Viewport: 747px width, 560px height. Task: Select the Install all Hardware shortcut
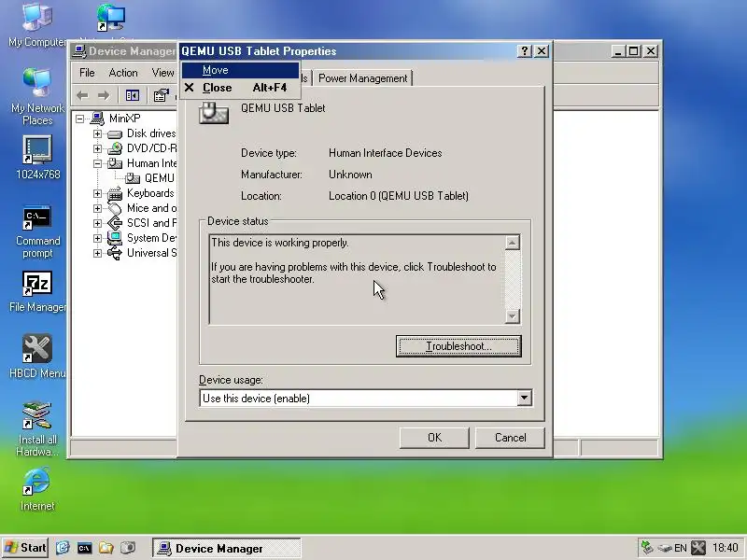click(x=37, y=428)
